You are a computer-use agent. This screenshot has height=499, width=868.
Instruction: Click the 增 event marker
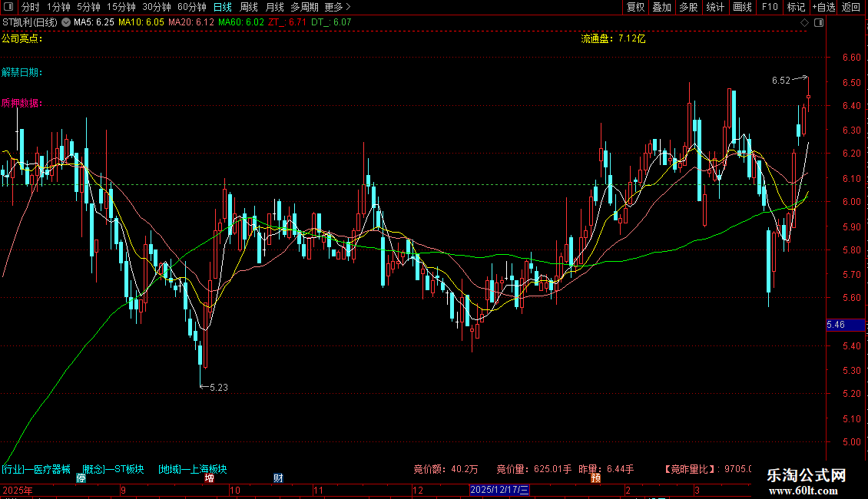coord(209,478)
